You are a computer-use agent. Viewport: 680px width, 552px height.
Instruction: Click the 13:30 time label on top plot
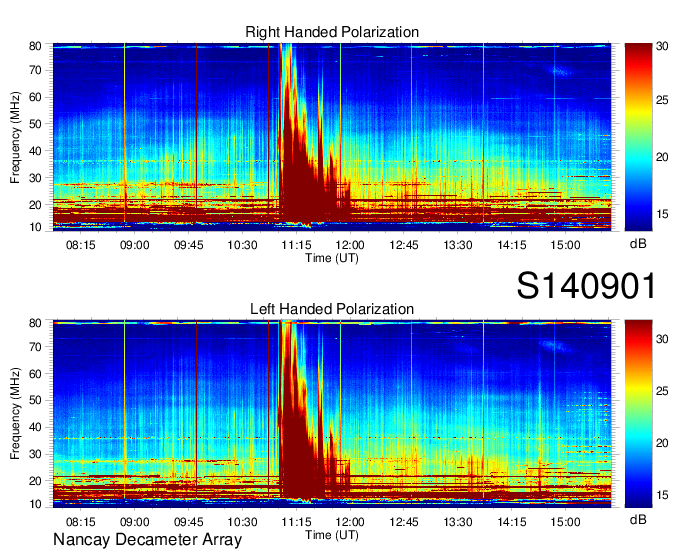458,245
